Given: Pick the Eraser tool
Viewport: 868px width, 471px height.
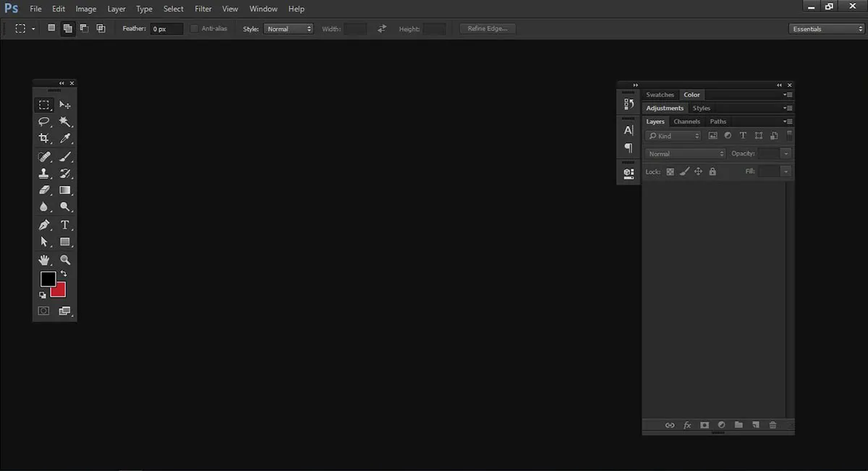Looking at the screenshot, I should [x=44, y=190].
